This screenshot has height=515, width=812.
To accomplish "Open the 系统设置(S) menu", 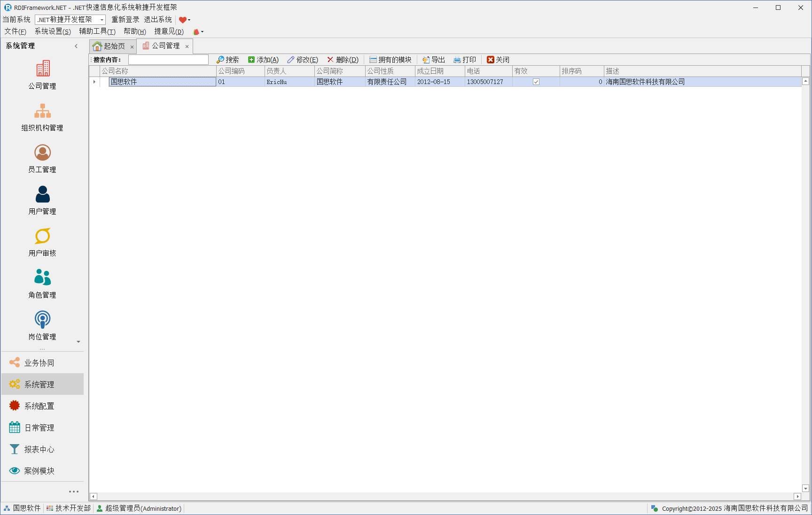I will (53, 31).
